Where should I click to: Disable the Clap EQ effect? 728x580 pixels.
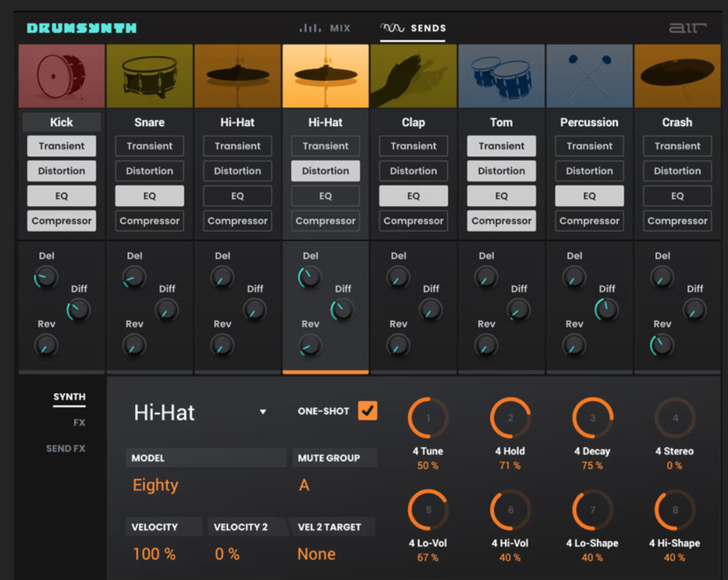click(x=413, y=196)
